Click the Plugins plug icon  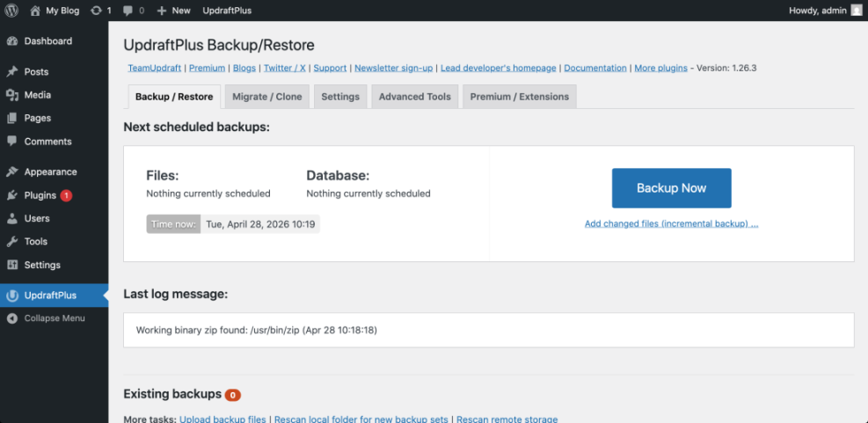(12, 195)
